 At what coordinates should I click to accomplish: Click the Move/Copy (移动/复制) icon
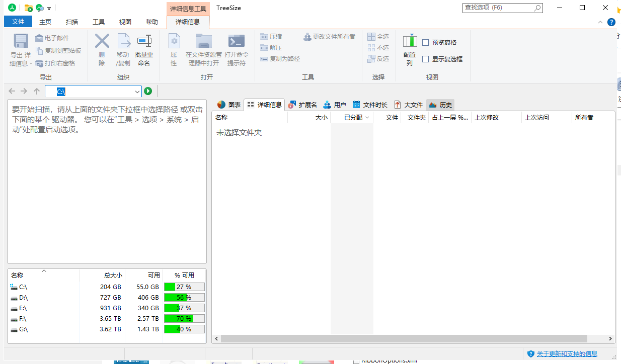coord(123,41)
